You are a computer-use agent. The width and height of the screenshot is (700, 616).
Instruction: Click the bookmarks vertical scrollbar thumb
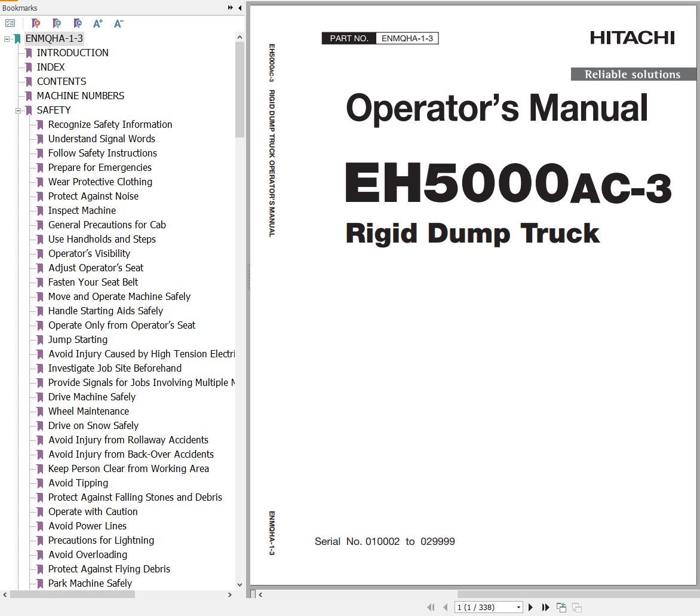[240, 90]
